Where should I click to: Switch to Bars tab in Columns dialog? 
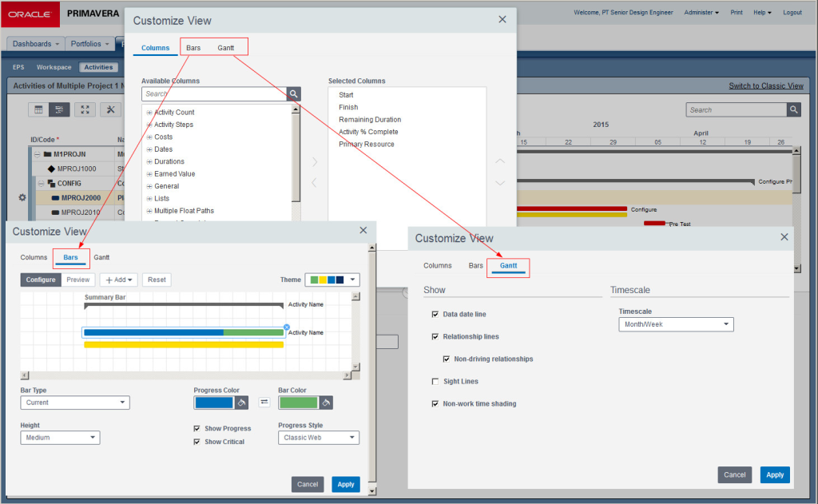pyautogui.click(x=193, y=47)
